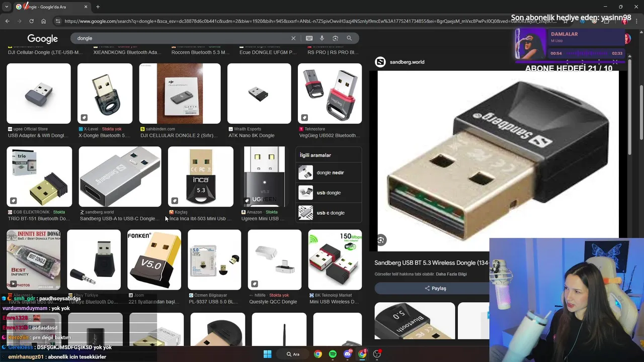Viewport: 644px width, 362px height.
Task: Open the Infinity Best Dongle thumbnail
Action: (x=33, y=260)
